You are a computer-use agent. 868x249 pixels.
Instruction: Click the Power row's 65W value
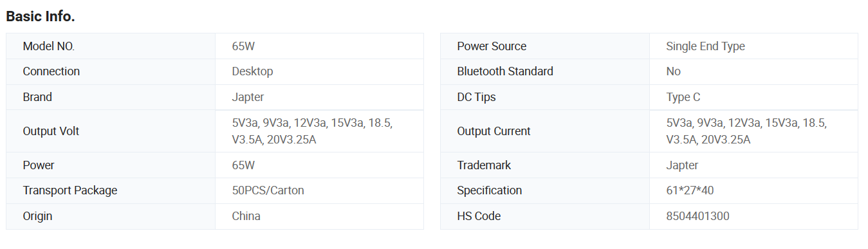(244, 165)
